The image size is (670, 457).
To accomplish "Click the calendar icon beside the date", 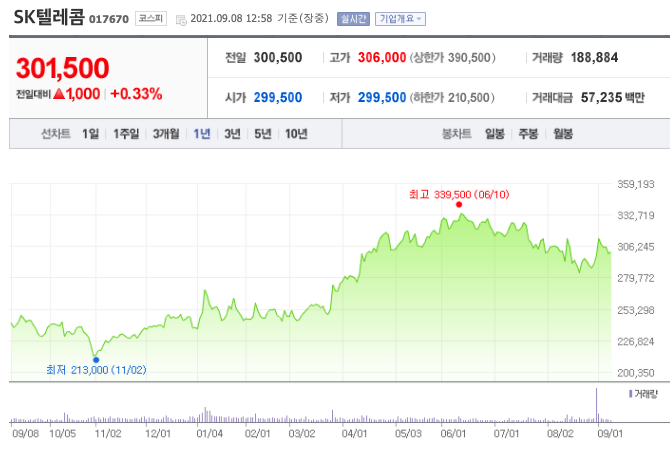I will [181, 20].
